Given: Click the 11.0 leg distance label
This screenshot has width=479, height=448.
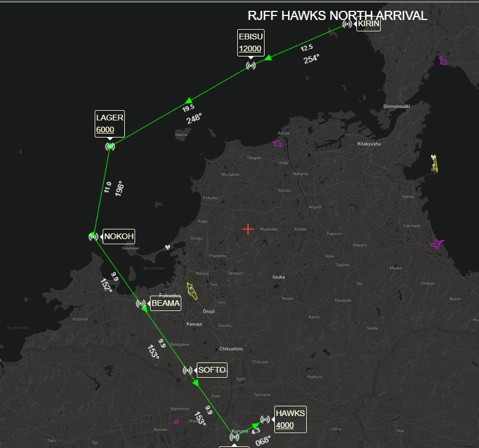Looking at the screenshot, I should point(108,187).
